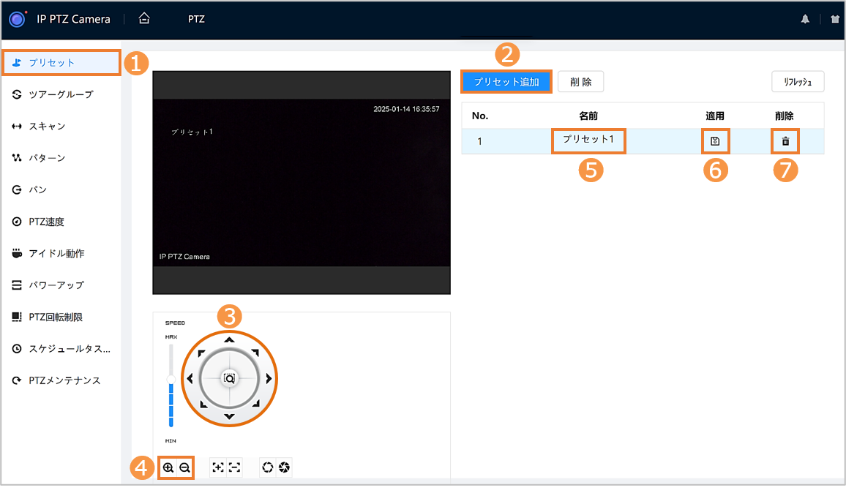Click the プリセット1 name field in the table
The image size is (846, 504).
click(x=588, y=140)
